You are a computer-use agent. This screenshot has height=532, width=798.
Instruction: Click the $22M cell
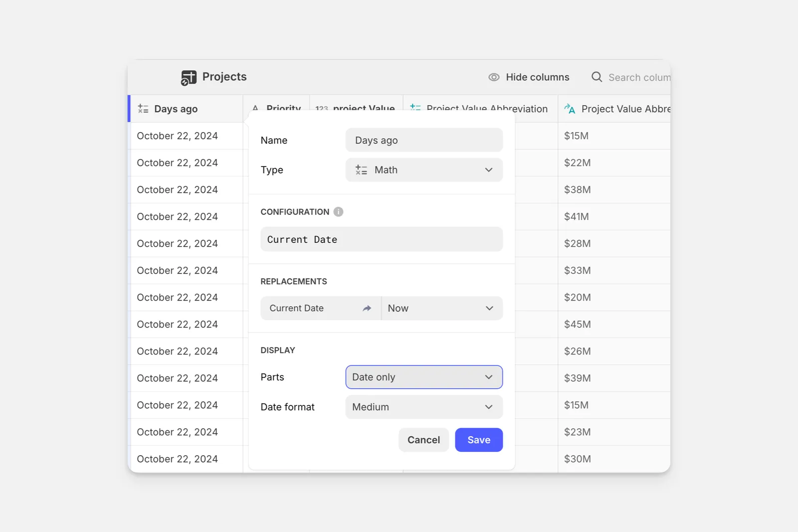(x=614, y=163)
